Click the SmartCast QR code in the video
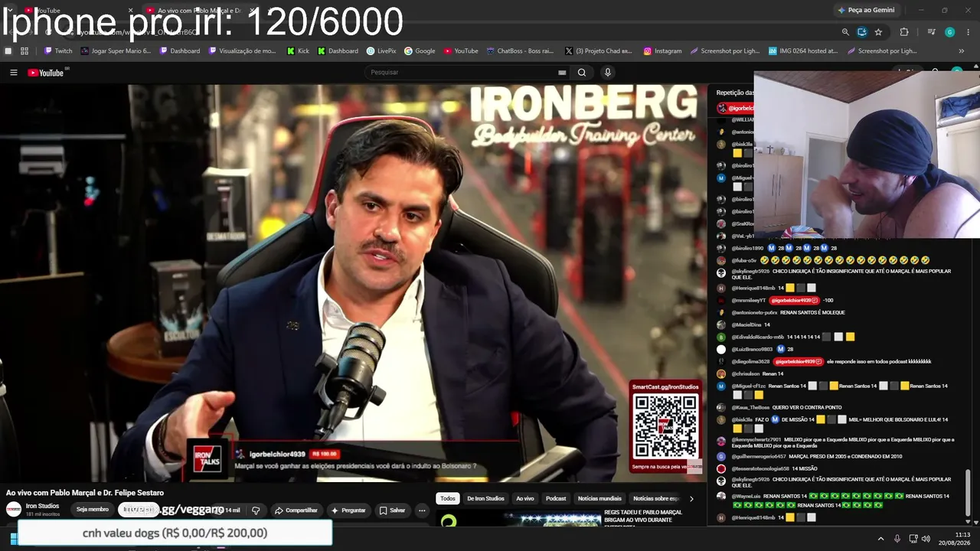Screen dimensions: 980x551 665,425
